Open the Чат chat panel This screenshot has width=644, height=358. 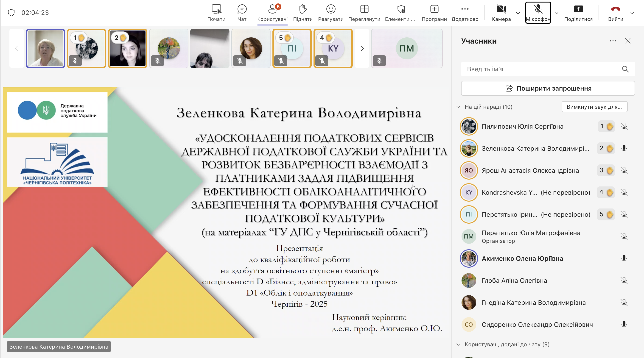click(242, 12)
